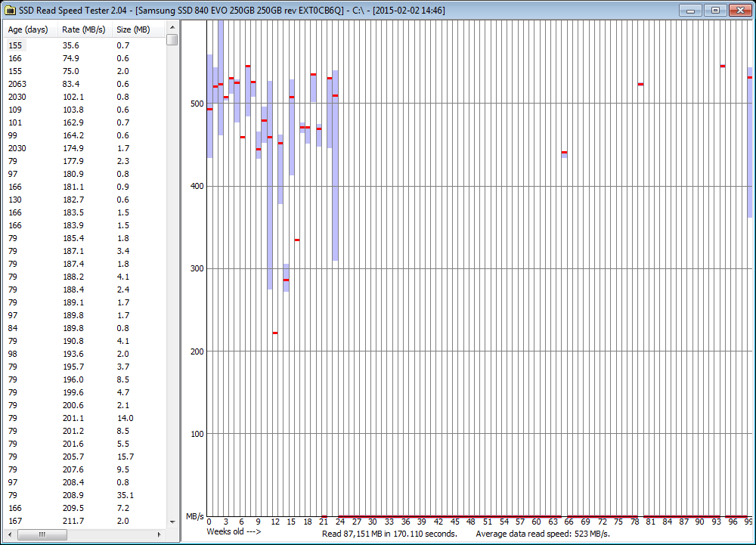Click the red marker near week 65
This screenshot has height=545, width=756.
coord(564,152)
